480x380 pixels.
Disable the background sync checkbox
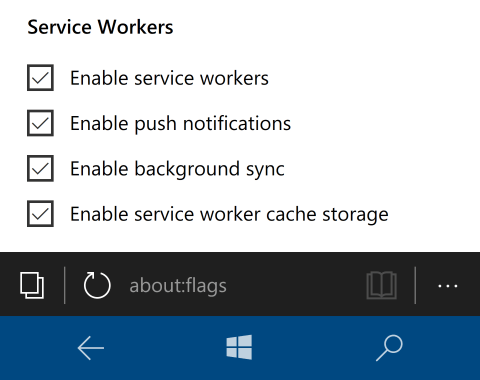[x=40, y=168]
